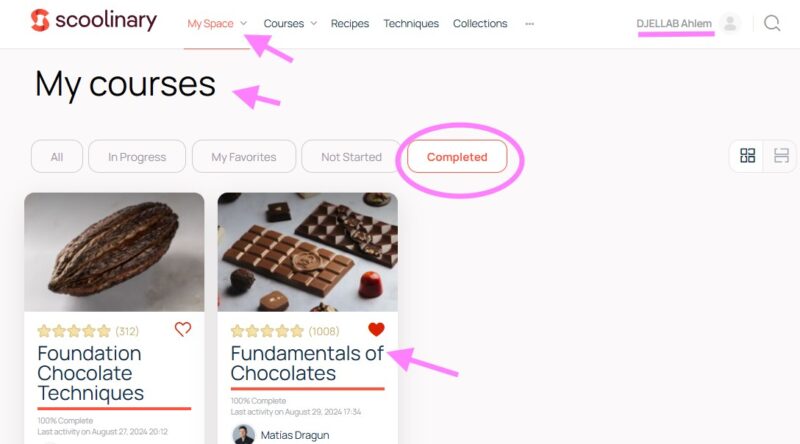The image size is (800, 444).
Task: Open Matias Dragun's instructor photo
Action: point(243,435)
